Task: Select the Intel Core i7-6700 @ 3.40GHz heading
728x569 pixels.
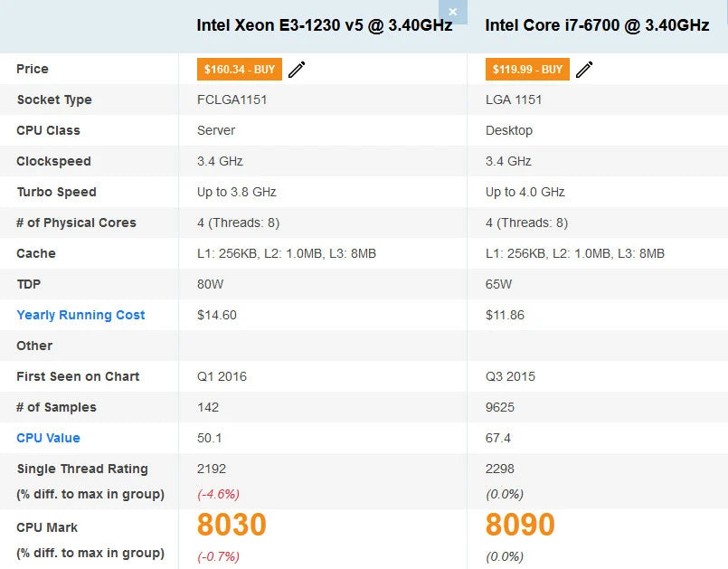Action: [x=597, y=25]
